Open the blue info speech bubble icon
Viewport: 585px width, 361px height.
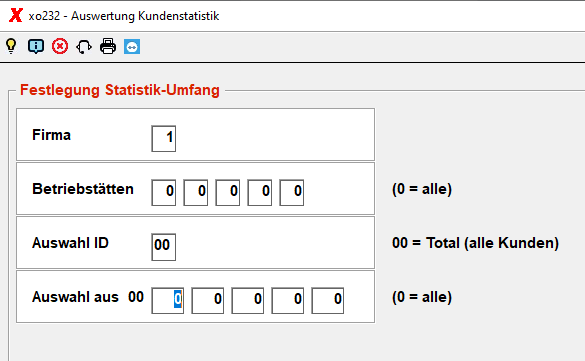tap(36, 47)
